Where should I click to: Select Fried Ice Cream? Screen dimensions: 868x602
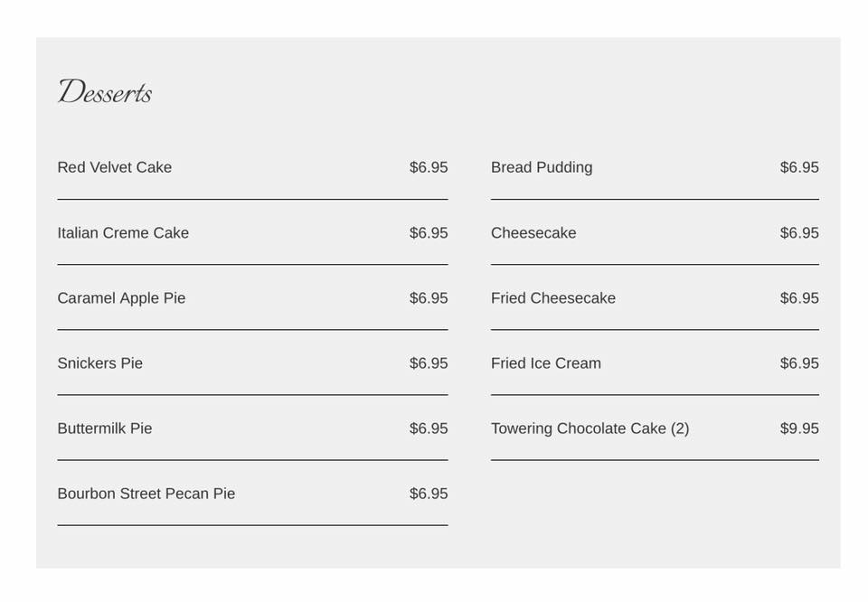click(x=546, y=363)
